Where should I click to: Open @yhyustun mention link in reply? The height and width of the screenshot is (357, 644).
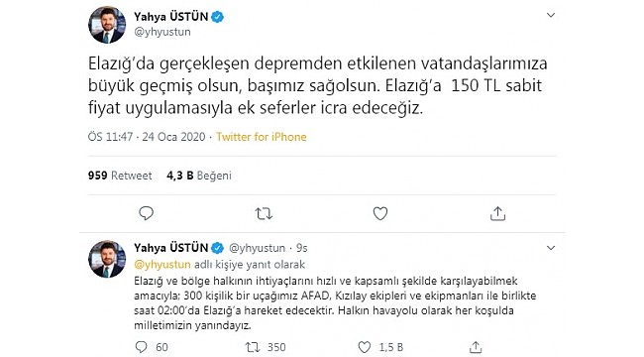[162, 264]
